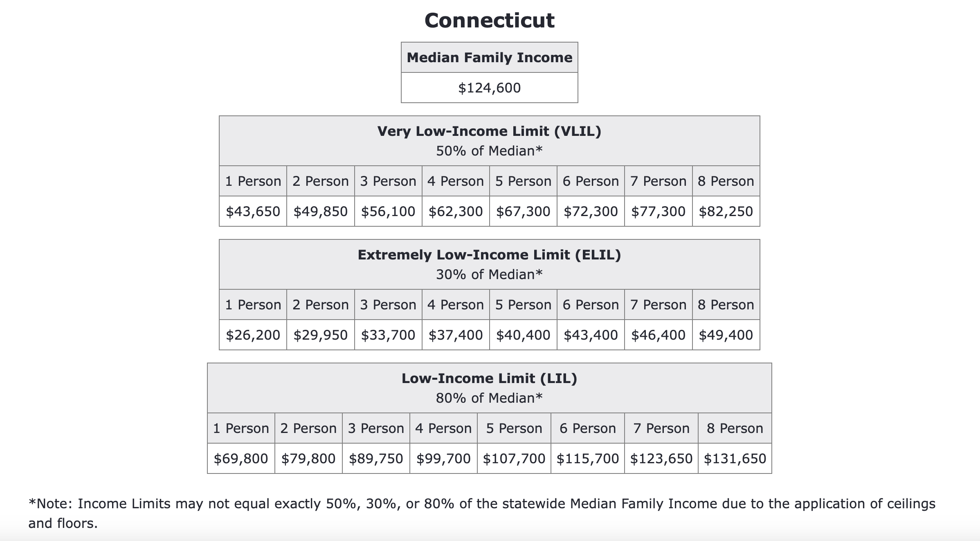
Task: Select the $69,800 LIL 1 Person cell
Action: 241,459
